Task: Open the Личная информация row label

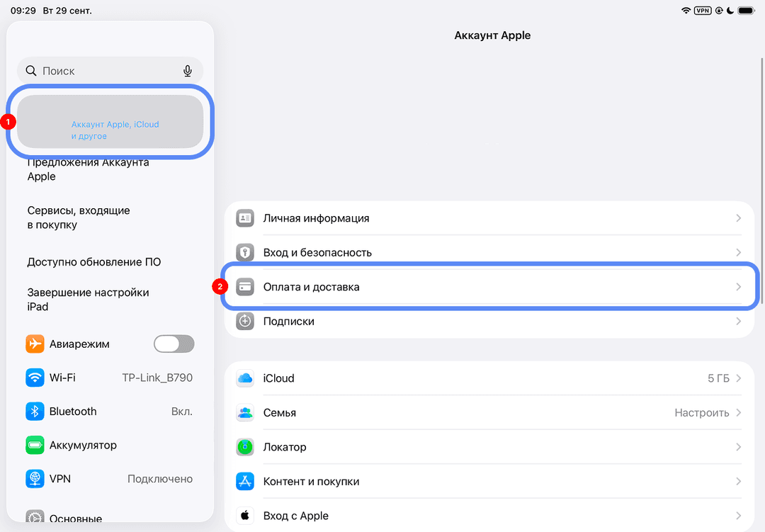Action: click(316, 218)
